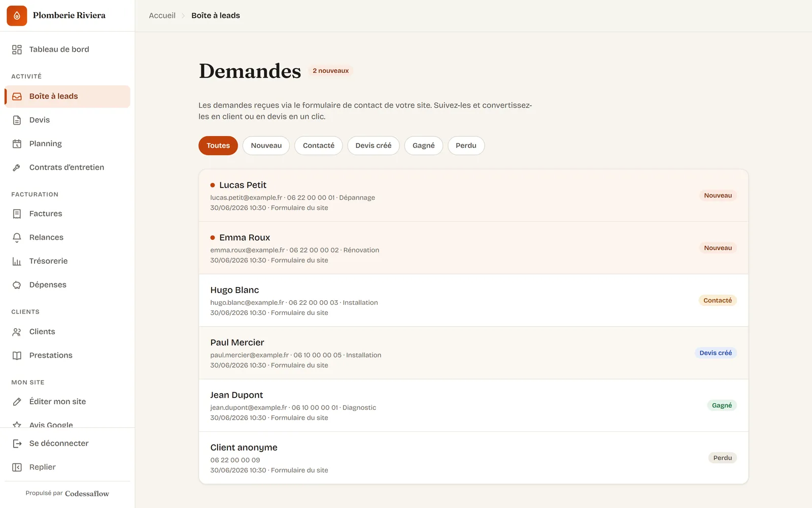Open Dépenses in sidebar
This screenshot has width=812, height=508.
tap(67, 284)
